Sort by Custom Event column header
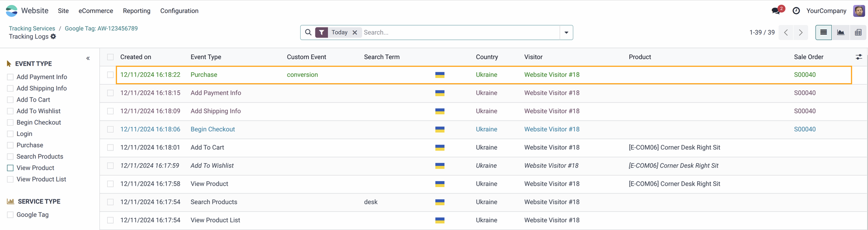 point(307,57)
